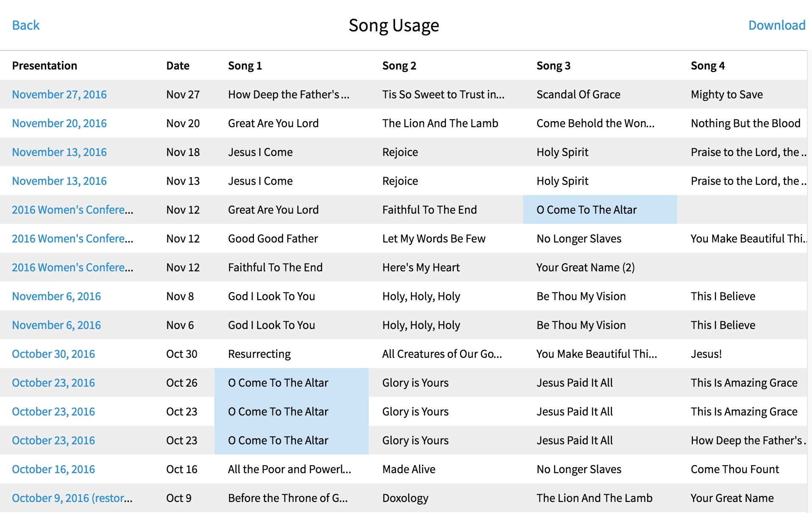Image resolution: width=812 pixels, height=513 pixels.
Task: Select the Resurrecting song cell
Action: click(x=291, y=354)
